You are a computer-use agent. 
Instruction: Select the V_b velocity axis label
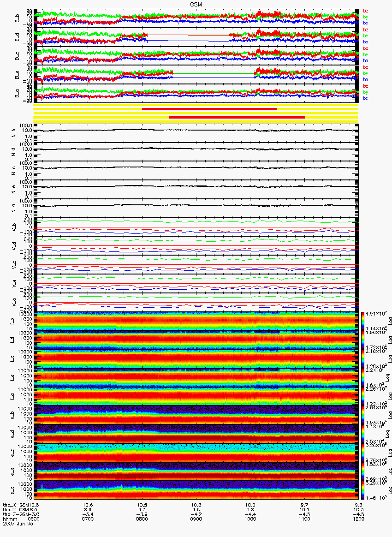click(x=14, y=227)
